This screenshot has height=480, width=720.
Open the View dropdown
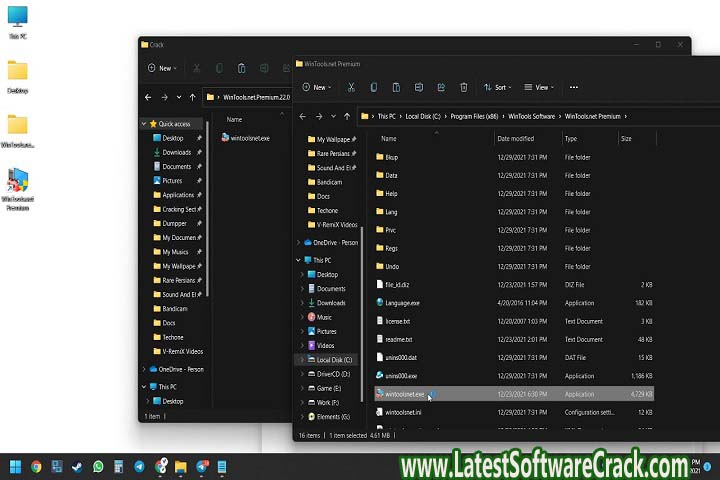pyautogui.click(x=539, y=87)
